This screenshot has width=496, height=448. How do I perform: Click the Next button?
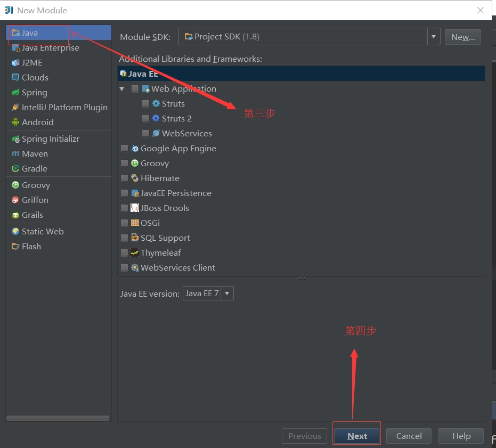click(357, 436)
